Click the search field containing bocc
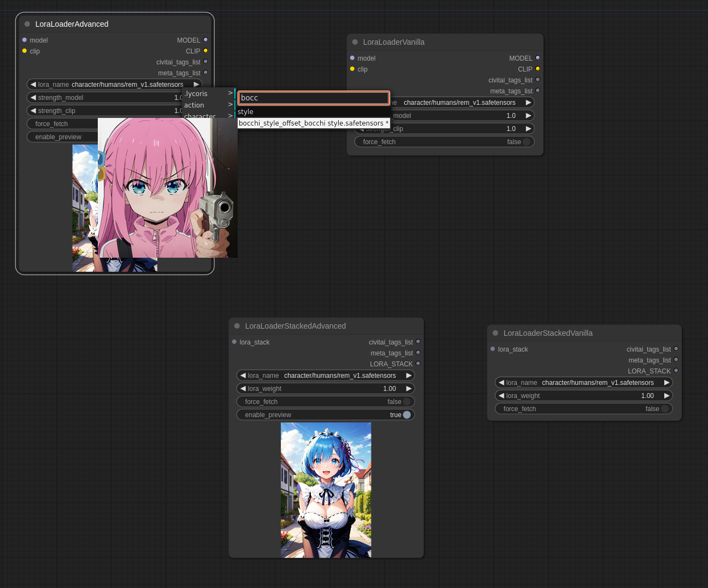The width and height of the screenshot is (708, 588). (x=314, y=98)
